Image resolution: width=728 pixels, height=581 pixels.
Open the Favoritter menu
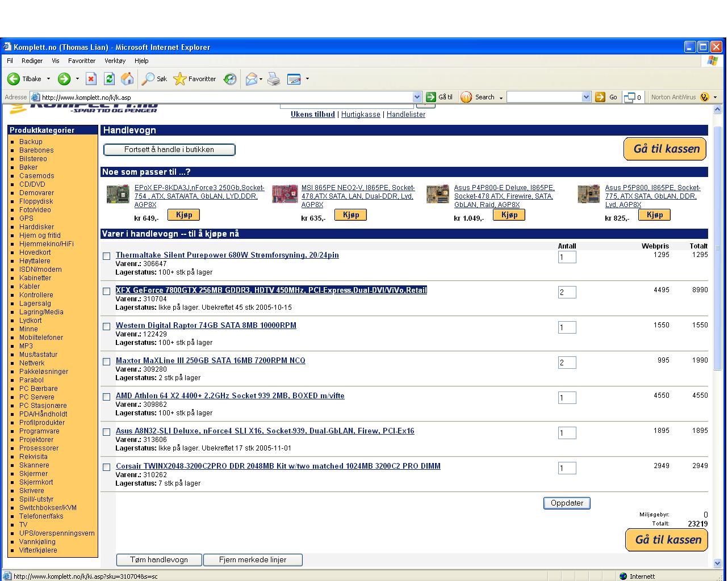(82, 61)
